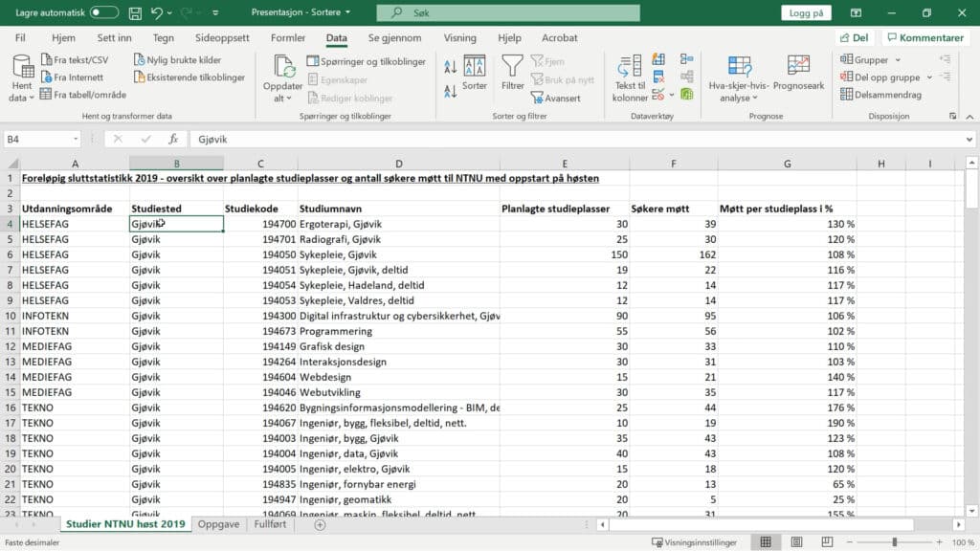Save the workbook using the floppy disk icon

click(135, 12)
